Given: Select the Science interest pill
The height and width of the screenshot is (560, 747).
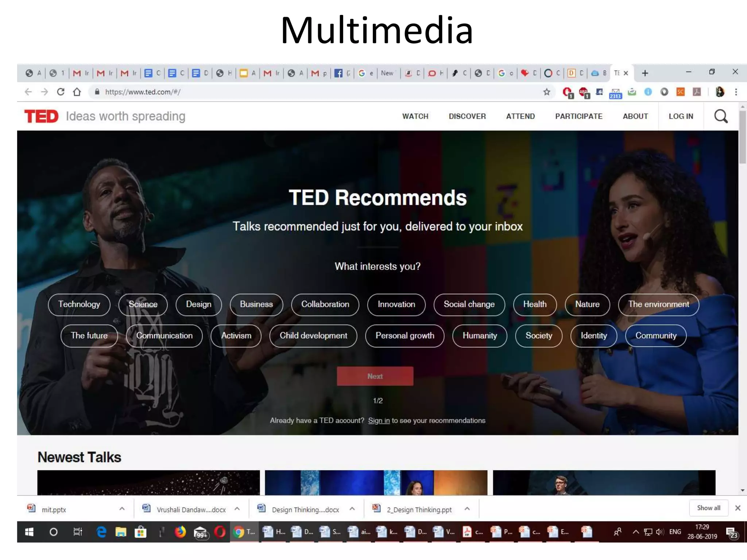Looking at the screenshot, I should tap(143, 304).
